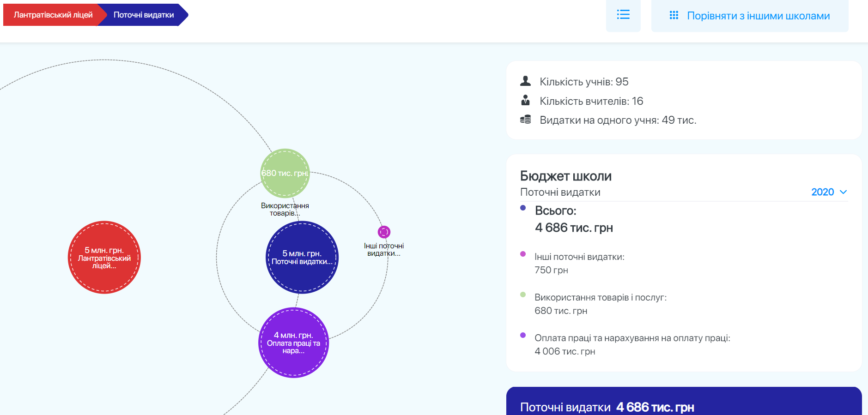
Task: Click the dark blue Поточні видатки bubble
Action: click(302, 258)
